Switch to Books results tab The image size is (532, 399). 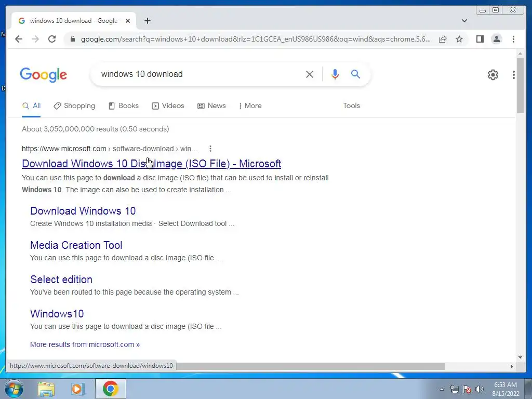pyautogui.click(x=124, y=106)
